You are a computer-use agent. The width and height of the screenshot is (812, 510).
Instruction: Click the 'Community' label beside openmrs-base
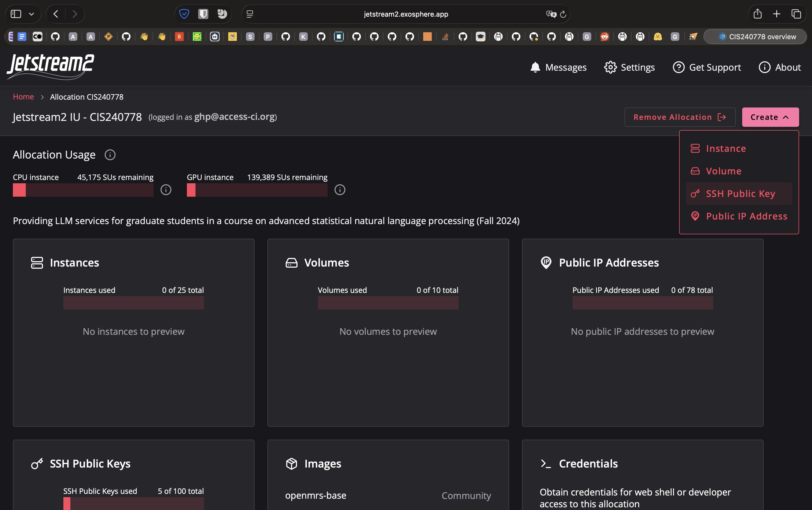(x=466, y=495)
